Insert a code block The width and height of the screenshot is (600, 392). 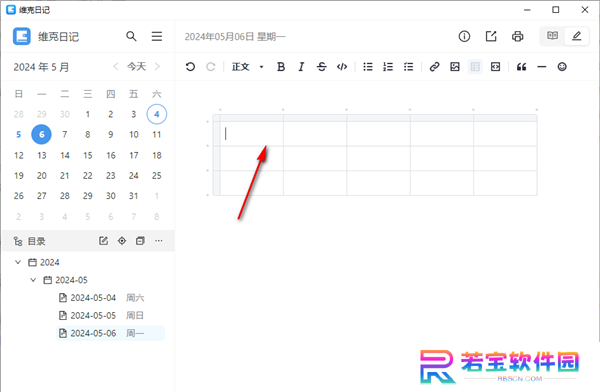click(496, 67)
